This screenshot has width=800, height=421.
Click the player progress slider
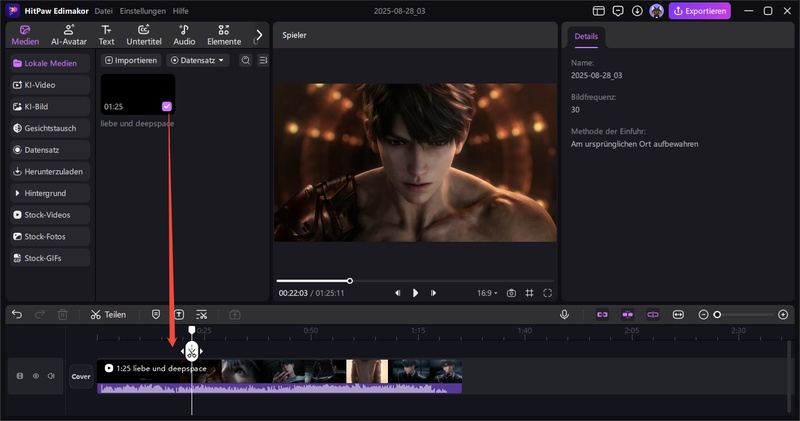pyautogui.click(x=415, y=281)
